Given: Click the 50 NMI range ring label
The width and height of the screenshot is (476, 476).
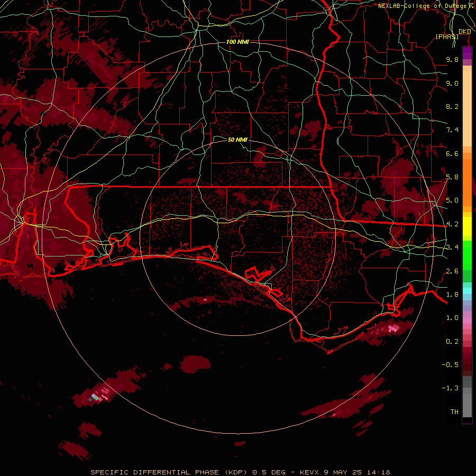Looking at the screenshot, I should pos(237,140).
